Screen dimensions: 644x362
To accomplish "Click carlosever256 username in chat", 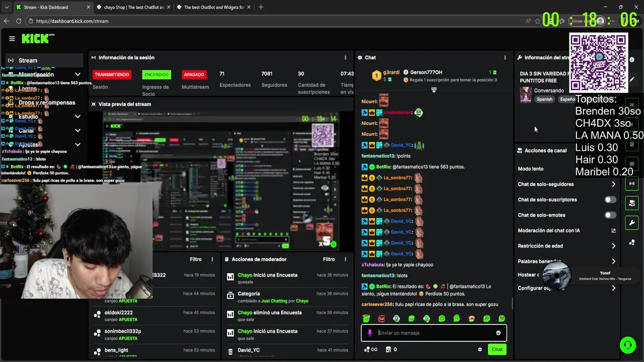I will pos(377,305).
